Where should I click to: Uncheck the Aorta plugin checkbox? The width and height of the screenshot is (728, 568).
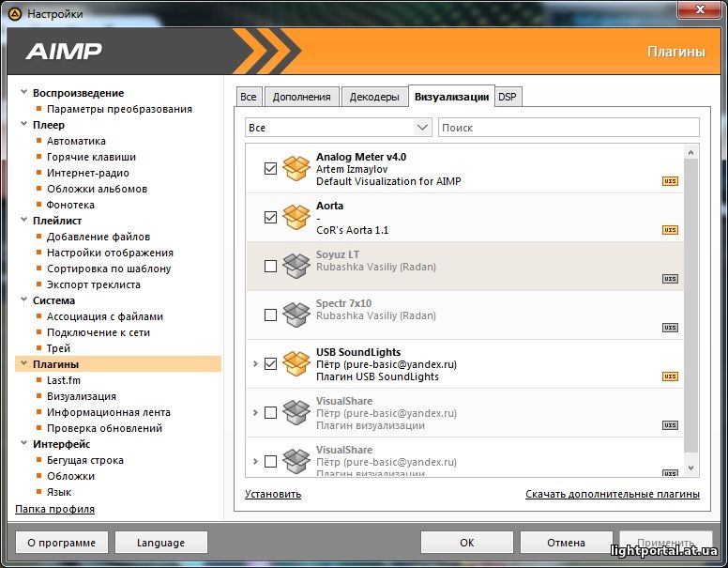click(x=270, y=217)
